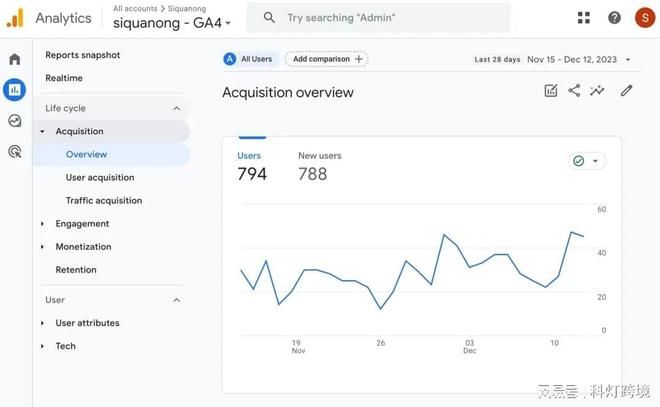Open the Insights sparkline icon
Screen dimensions: 660x407
coord(597,91)
